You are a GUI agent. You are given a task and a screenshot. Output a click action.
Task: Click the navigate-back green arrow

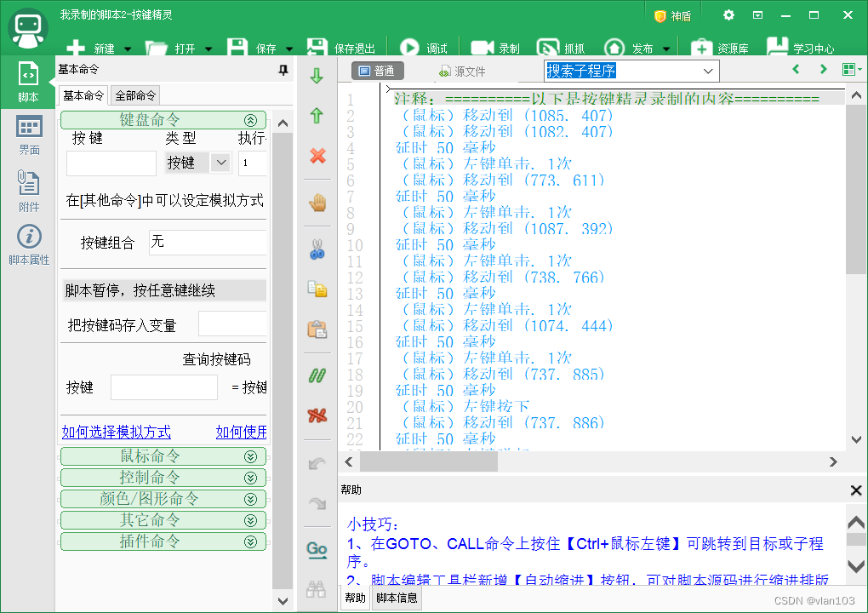click(796, 69)
